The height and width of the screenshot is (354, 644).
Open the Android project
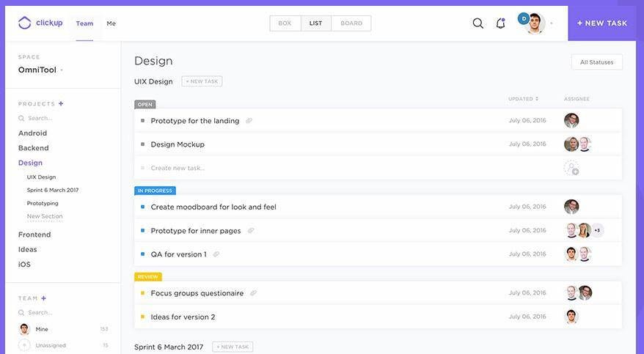coord(32,133)
